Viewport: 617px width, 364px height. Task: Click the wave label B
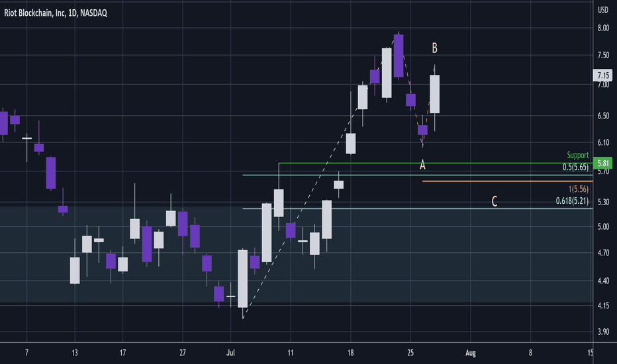(434, 48)
